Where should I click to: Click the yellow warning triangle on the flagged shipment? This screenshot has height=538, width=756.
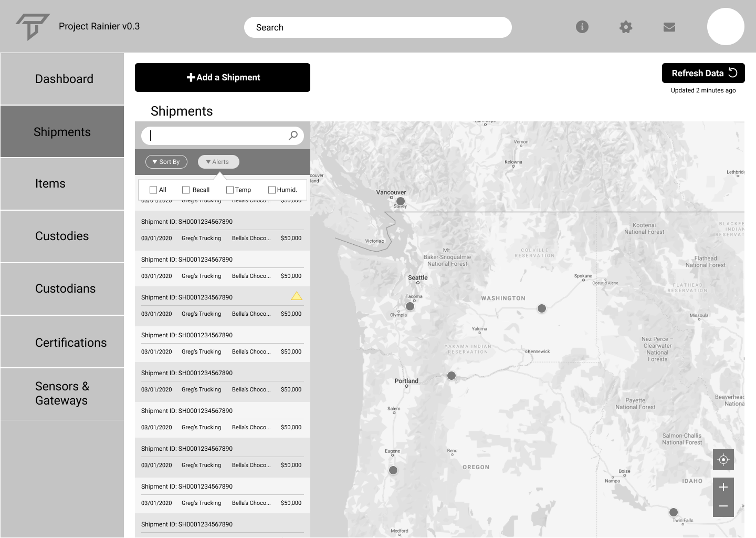pyautogui.click(x=297, y=296)
